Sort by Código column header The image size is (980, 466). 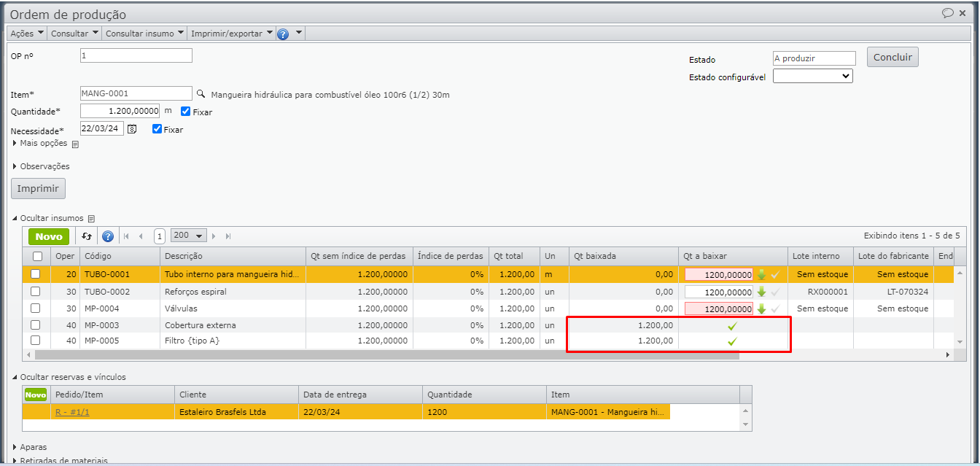120,256
